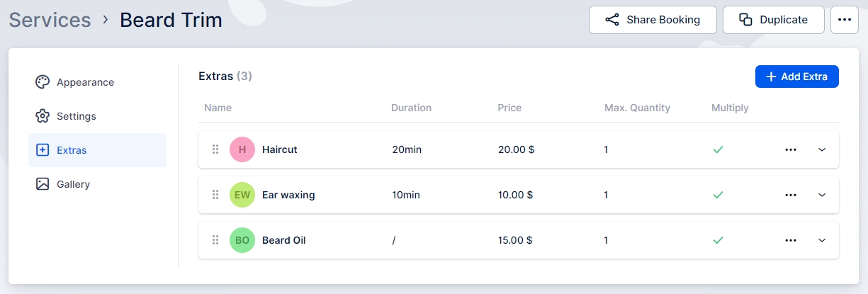Expand the Beard Oil row chevron
This screenshot has height=294, width=868.
click(822, 240)
